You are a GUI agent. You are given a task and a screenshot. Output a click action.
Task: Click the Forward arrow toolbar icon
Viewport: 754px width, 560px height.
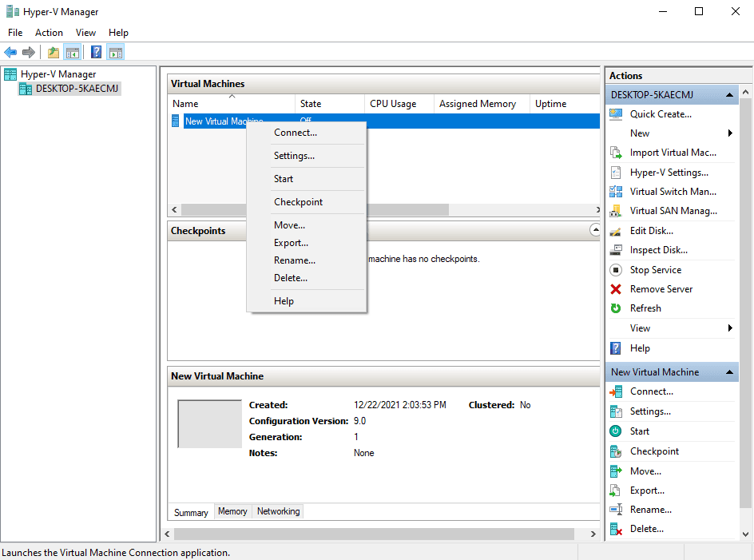(29, 52)
